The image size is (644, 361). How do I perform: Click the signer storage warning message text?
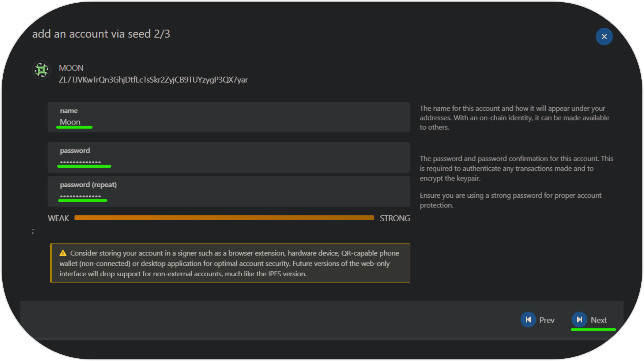point(229,263)
